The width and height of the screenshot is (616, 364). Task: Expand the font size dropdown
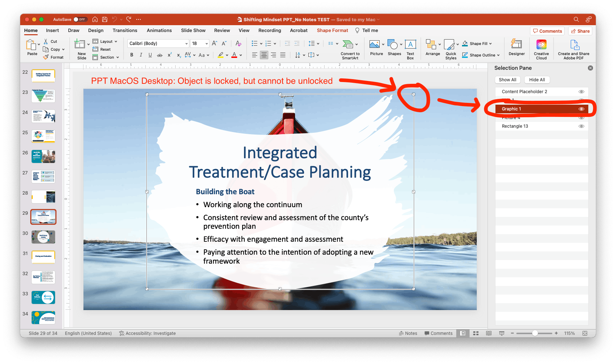[206, 43]
